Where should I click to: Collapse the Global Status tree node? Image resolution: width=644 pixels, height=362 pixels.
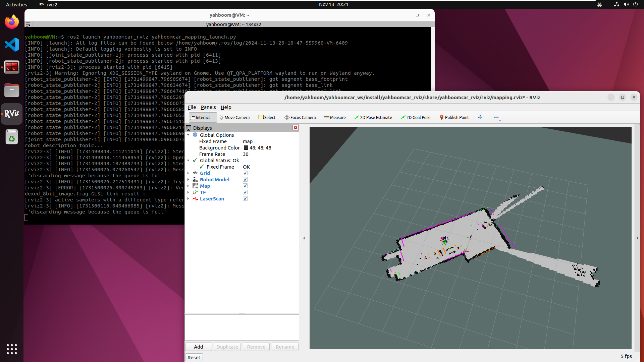coord(188,160)
